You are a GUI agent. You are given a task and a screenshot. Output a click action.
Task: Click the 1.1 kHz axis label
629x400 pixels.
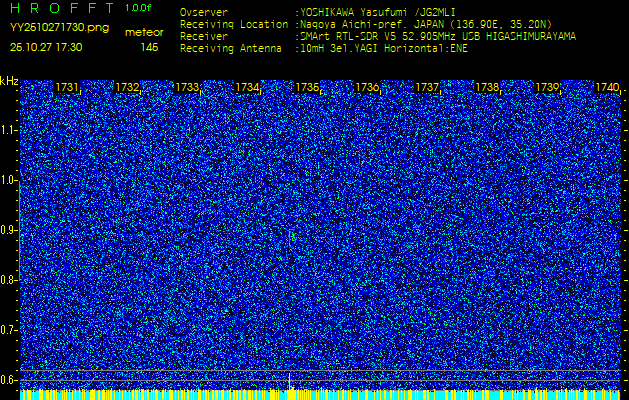9,130
